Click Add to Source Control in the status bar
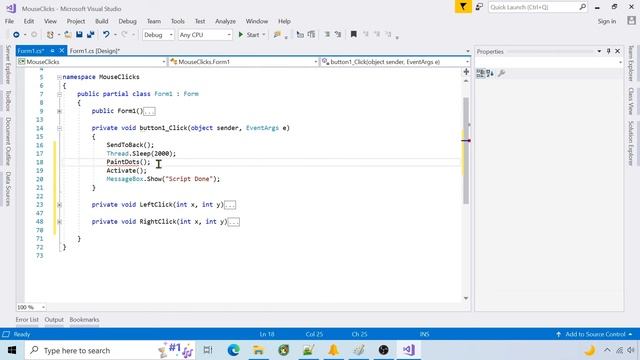The image size is (640, 360). (x=595, y=334)
